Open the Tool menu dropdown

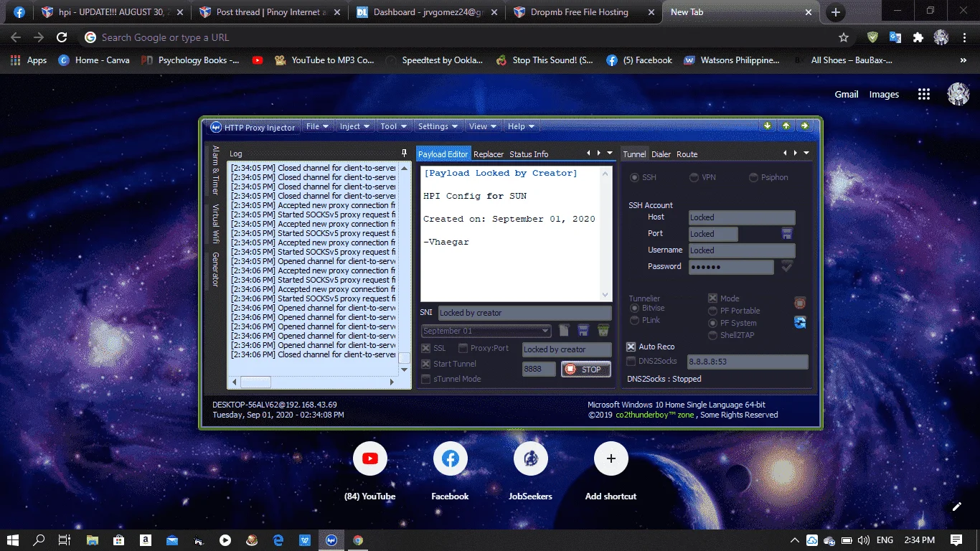tap(394, 126)
